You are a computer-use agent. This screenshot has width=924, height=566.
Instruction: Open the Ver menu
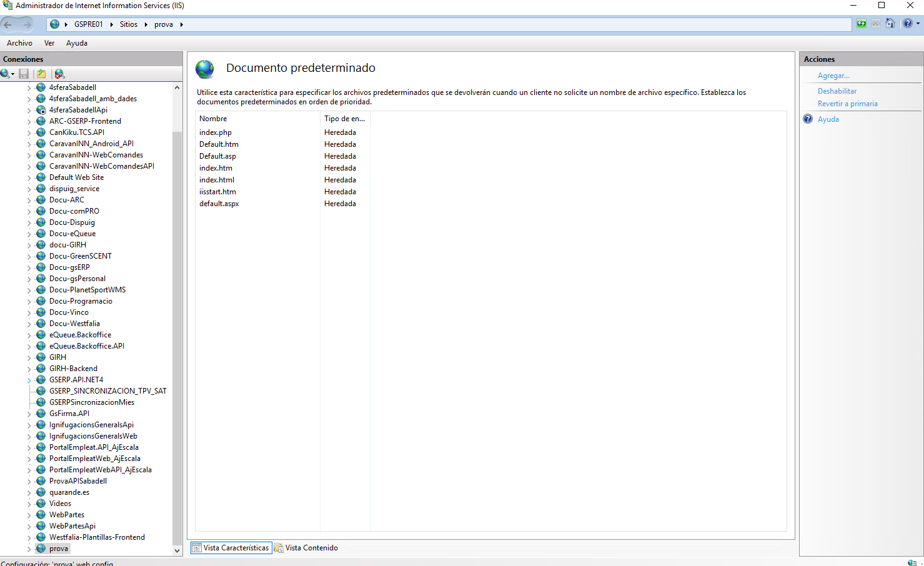pyautogui.click(x=49, y=43)
